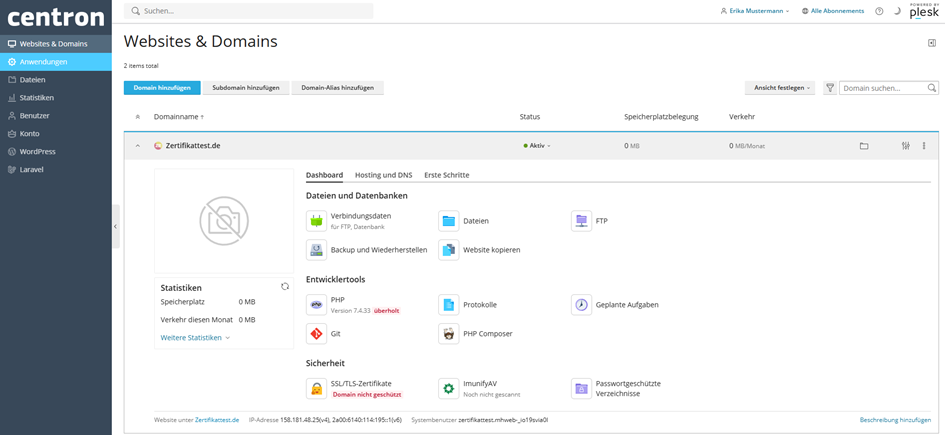Click the PHP Composer icon
This screenshot has width=945, height=435.
(x=449, y=334)
